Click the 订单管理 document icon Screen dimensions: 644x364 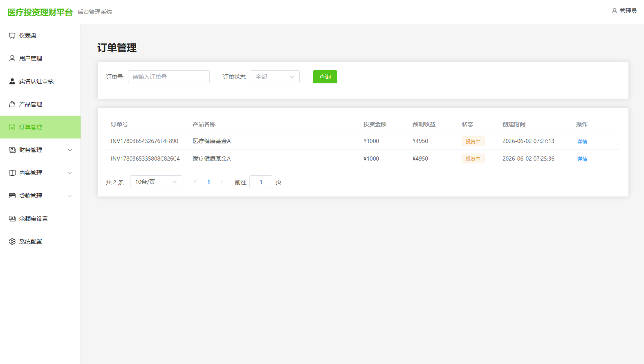(12, 127)
